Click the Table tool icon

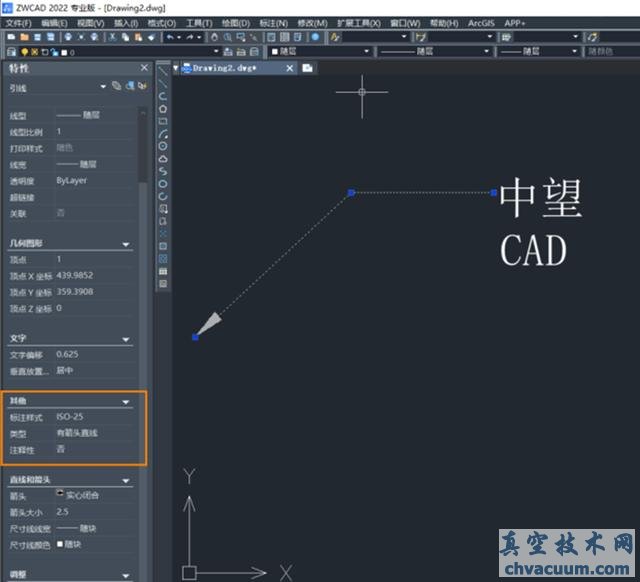point(163,271)
